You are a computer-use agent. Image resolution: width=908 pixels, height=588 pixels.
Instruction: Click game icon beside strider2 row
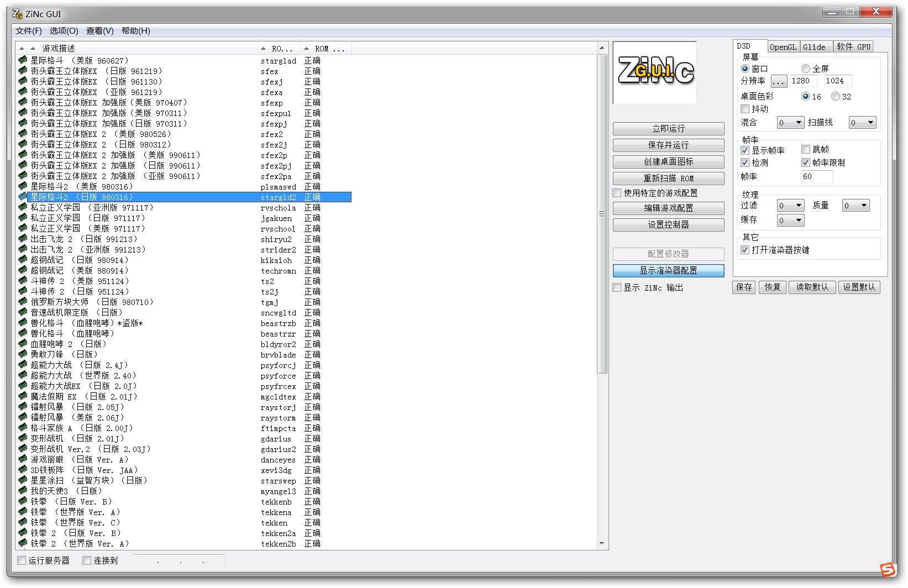23,249
